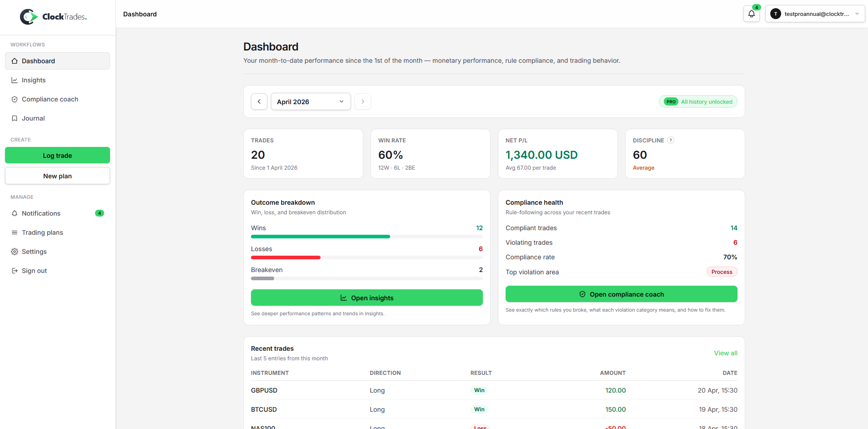
Task: Sign out using the sidebar option
Action: pos(34,271)
